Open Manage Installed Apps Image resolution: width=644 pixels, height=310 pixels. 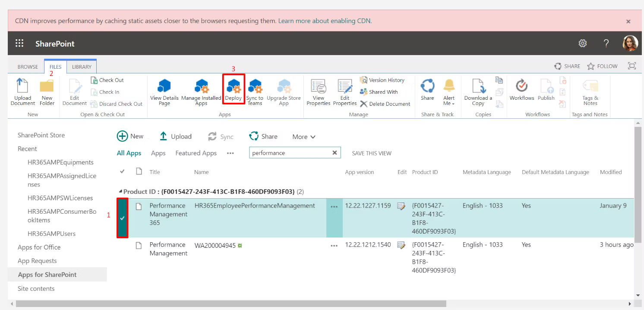(x=201, y=89)
